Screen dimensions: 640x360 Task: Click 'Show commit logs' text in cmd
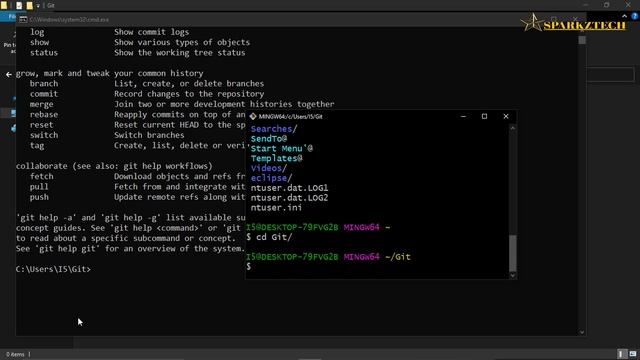[x=151, y=32]
